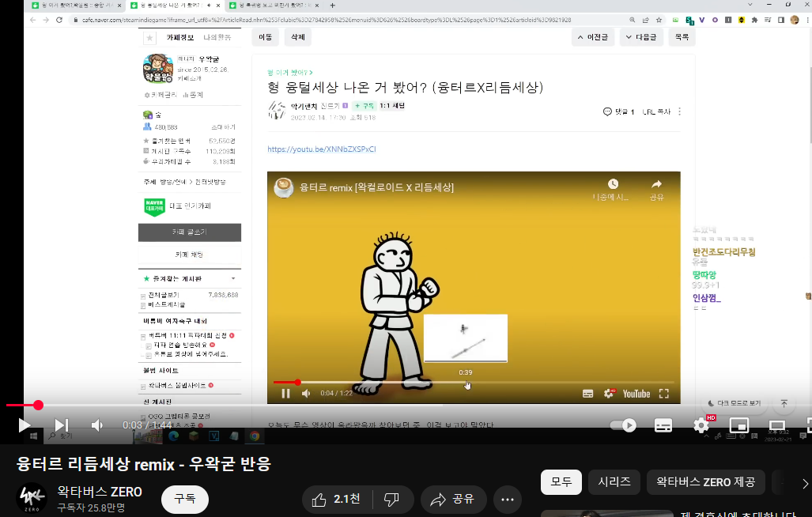
Task: Like the video showing 2.1천
Action: [337, 499]
